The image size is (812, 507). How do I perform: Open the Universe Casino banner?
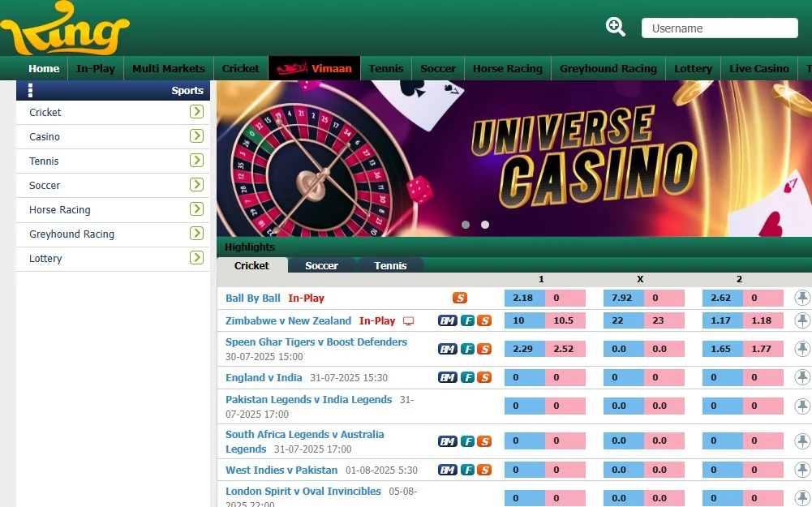pyautogui.click(x=514, y=158)
